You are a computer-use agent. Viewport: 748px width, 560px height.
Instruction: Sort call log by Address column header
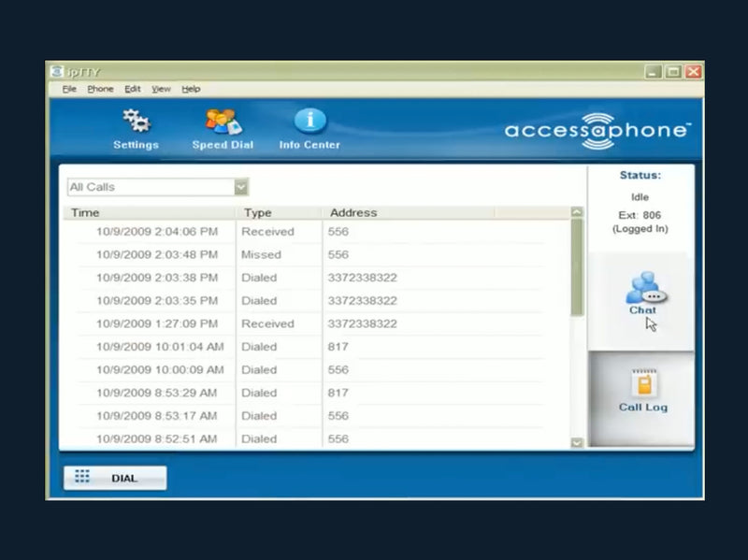(409, 213)
